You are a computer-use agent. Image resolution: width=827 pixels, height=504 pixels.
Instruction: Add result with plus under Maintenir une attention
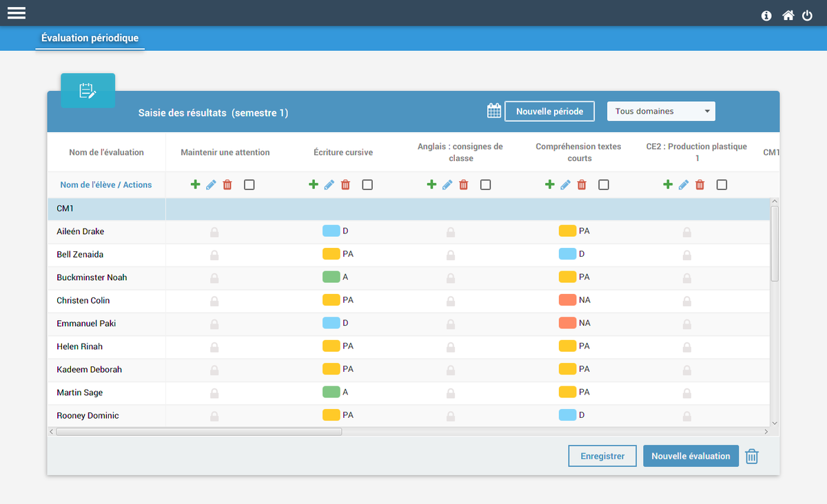(195, 185)
